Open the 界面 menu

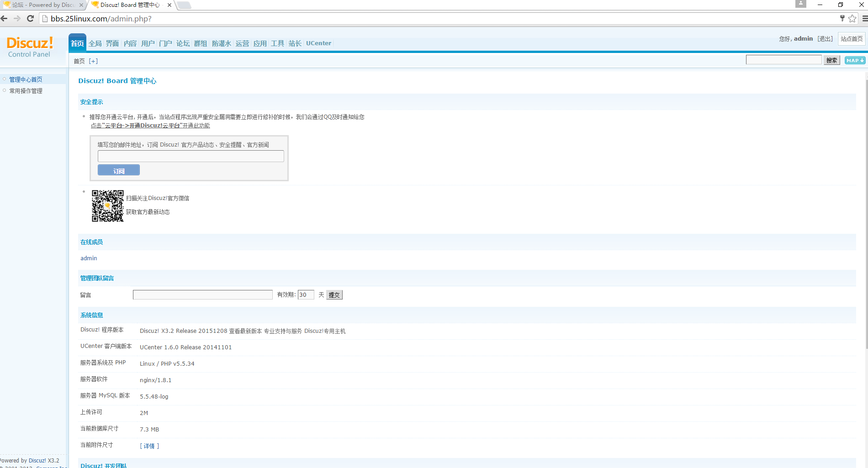click(x=112, y=43)
